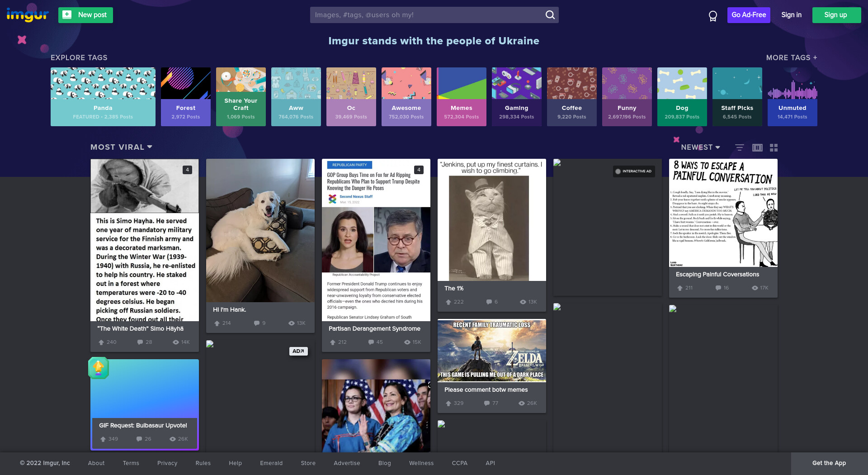Upvote the "The White Death" Simo Häyhä post

[x=101, y=342]
